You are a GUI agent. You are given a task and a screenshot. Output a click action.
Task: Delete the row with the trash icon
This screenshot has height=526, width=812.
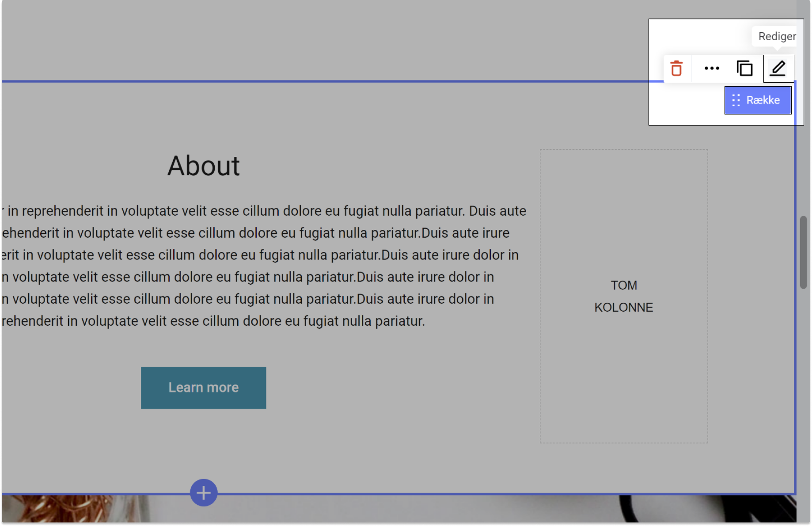[x=676, y=69]
